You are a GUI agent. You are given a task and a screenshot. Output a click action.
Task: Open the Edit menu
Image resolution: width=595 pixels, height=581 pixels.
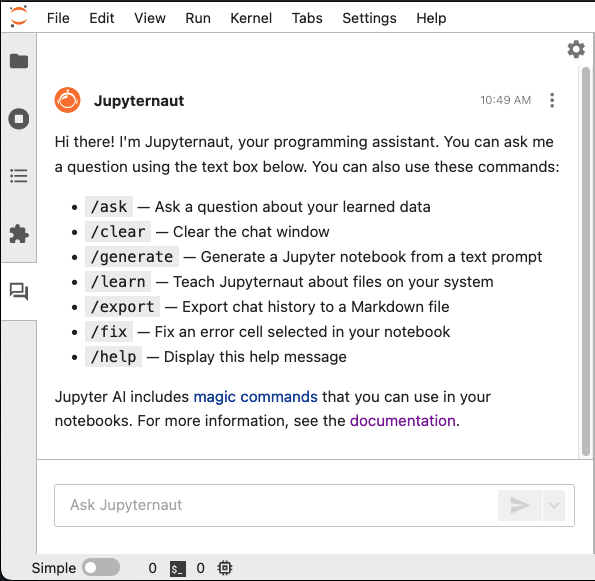click(x=102, y=18)
